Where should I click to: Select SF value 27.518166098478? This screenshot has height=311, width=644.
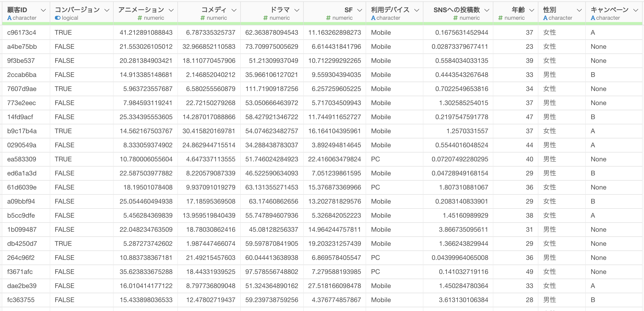(x=334, y=286)
